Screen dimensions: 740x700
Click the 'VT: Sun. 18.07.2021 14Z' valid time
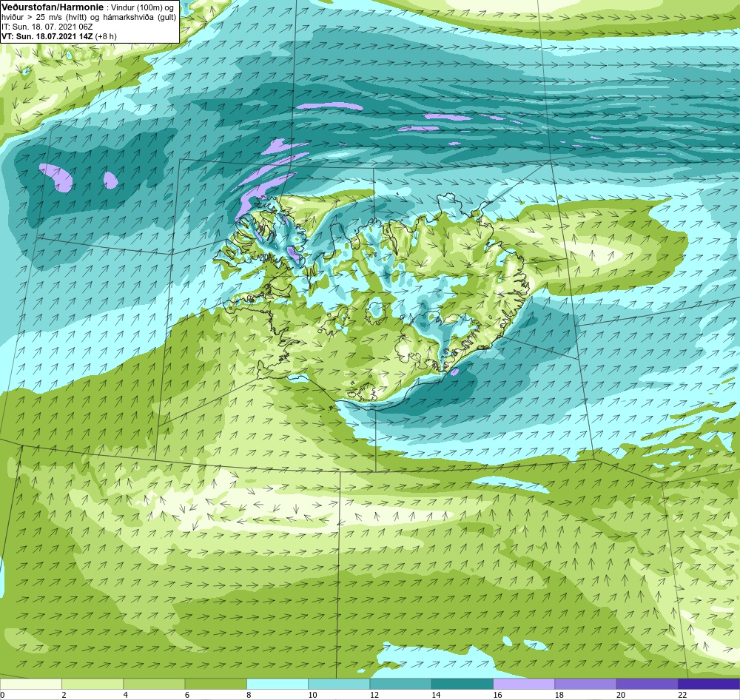[47, 36]
